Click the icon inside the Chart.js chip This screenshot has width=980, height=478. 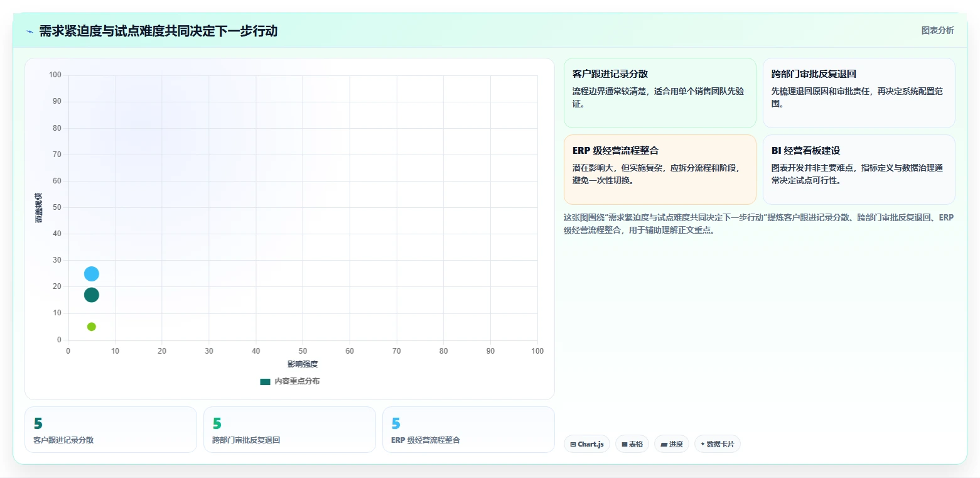tap(573, 444)
